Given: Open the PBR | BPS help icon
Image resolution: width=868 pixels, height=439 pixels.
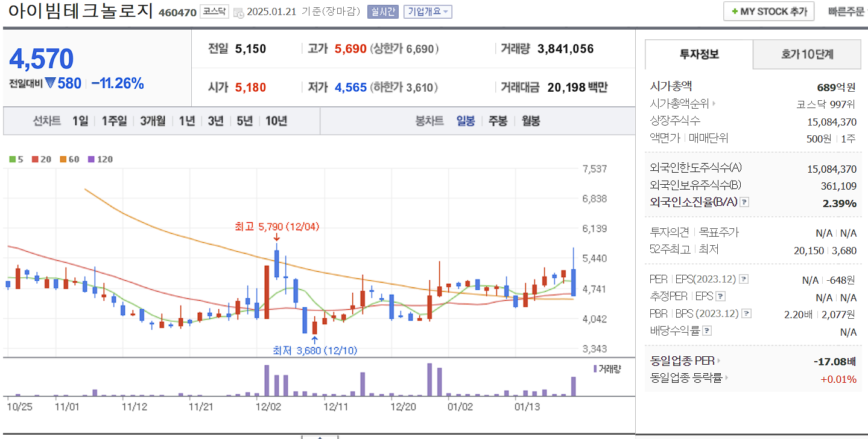Looking at the screenshot, I should pyautogui.click(x=747, y=313).
